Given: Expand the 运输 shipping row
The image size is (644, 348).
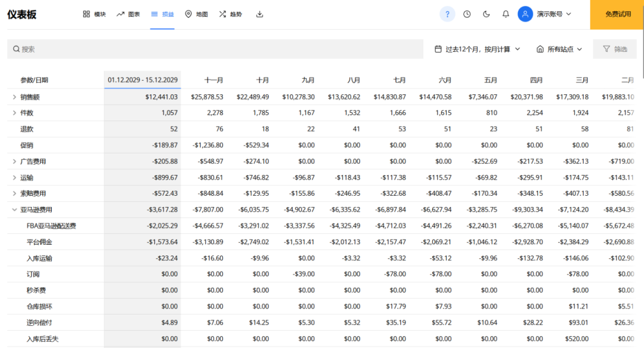Looking at the screenshot, I should (x=14, y=178).
